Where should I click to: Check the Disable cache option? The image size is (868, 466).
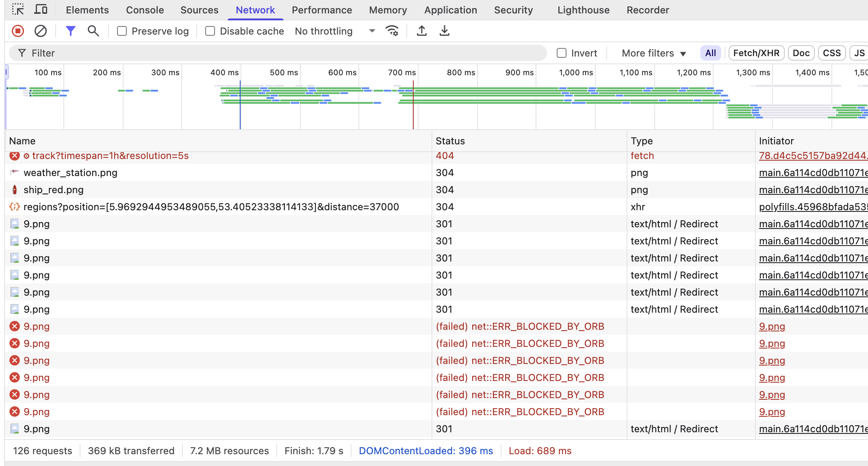pos(210,31)
